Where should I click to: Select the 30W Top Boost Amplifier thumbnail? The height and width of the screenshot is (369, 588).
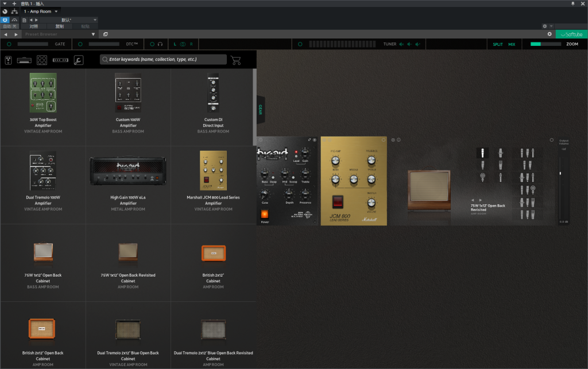tap(43, 92)
